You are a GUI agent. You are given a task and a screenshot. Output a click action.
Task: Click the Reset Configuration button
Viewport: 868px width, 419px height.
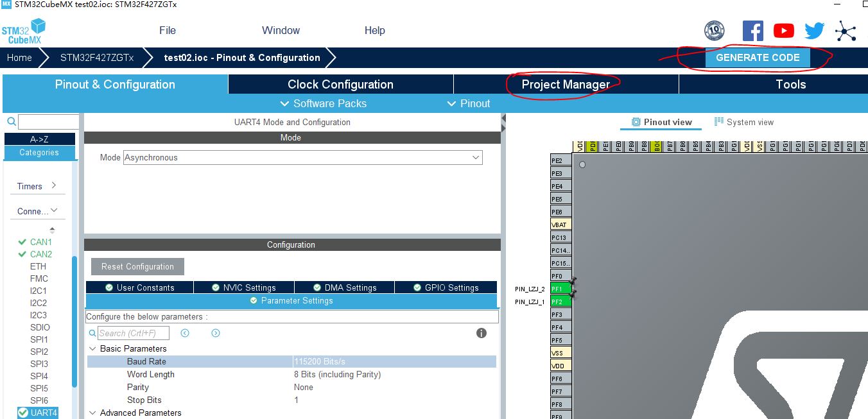click(137, 266)
